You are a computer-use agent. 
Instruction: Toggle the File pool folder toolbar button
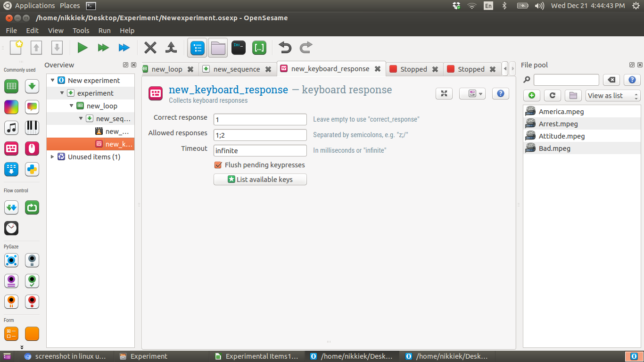[x=218, y=48]
